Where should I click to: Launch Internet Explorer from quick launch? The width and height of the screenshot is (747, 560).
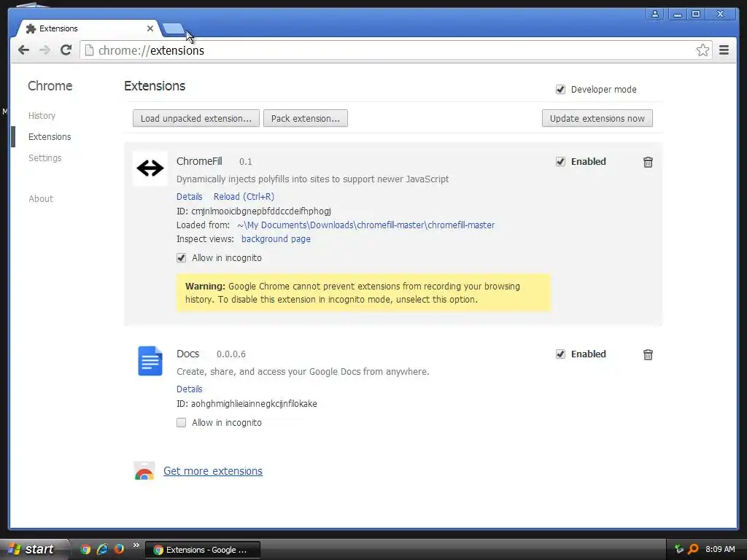click(102, 549)
